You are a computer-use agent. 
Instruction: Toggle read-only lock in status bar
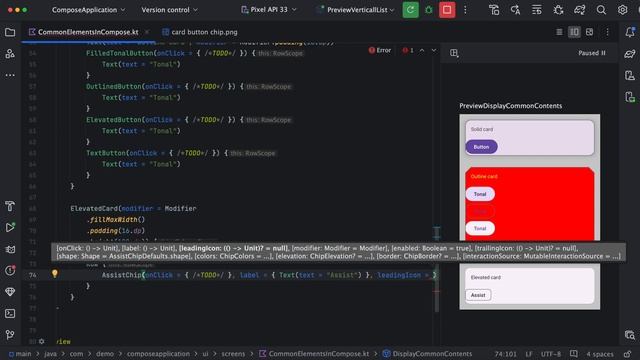click(627, 354)
